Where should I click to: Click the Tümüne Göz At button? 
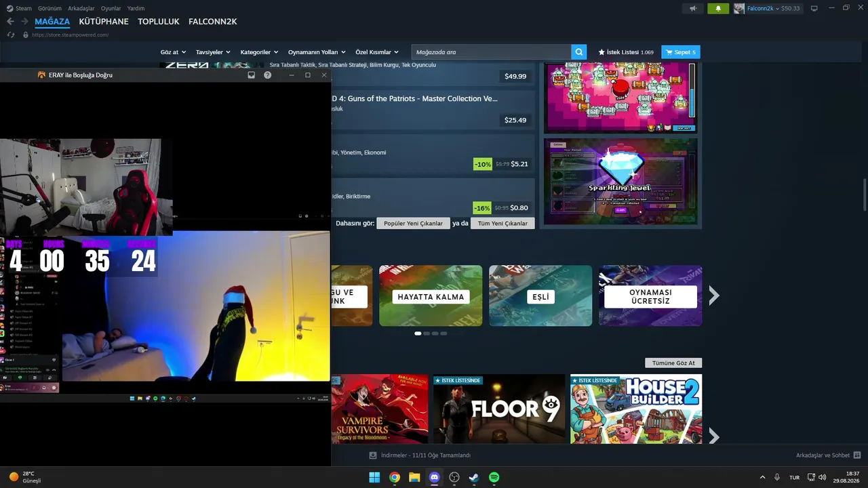(x=673, y=363)
